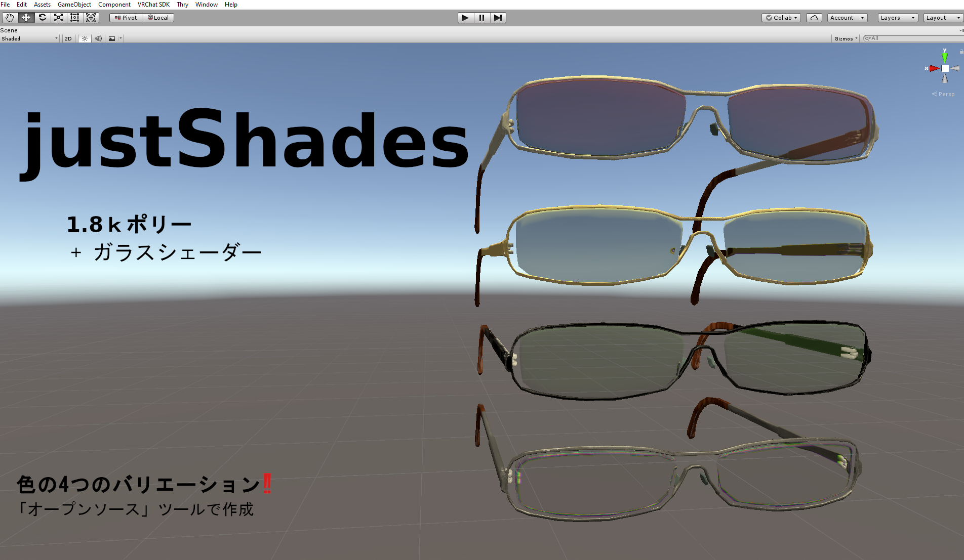Select the unified Transform tool
Image resolution: width=964 pixels, height=560 pixels.
pos(91,17)
